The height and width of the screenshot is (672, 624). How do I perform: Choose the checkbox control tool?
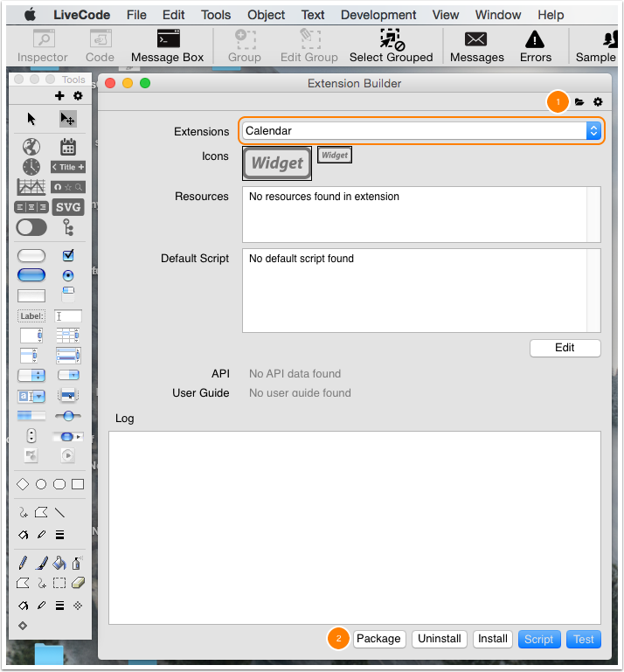point(68,255)
